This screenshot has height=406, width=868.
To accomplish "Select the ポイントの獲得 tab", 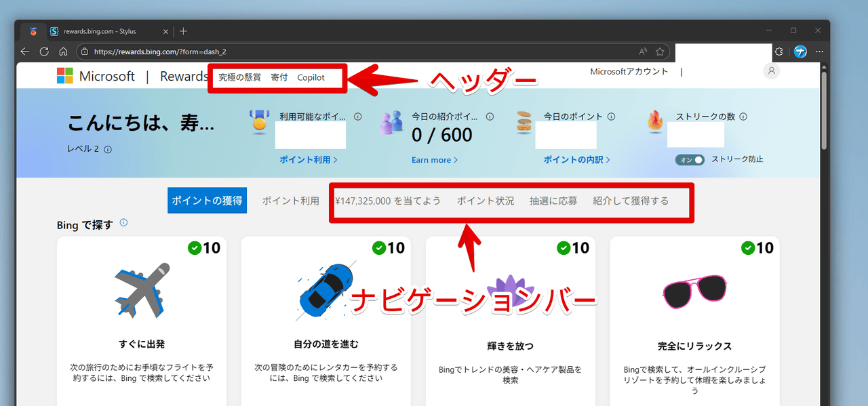I will tap(207, 201).
